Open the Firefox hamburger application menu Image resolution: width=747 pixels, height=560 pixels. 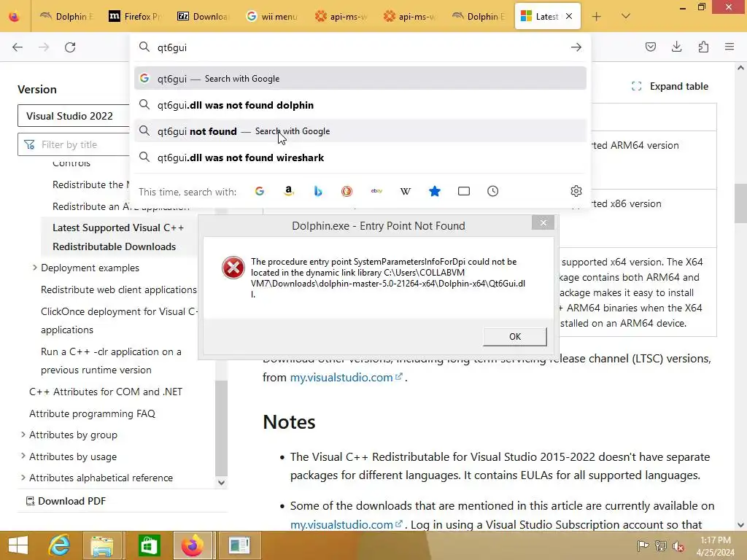729,47
